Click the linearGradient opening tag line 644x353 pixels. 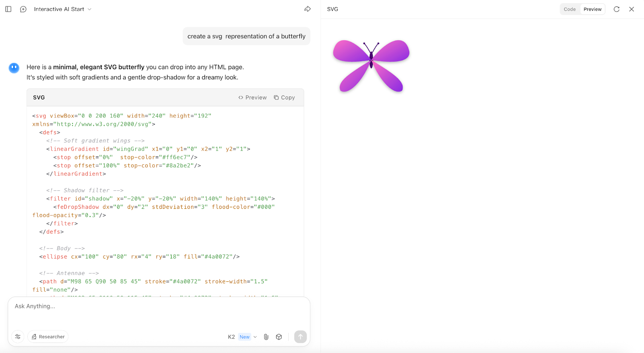[148, 149]
